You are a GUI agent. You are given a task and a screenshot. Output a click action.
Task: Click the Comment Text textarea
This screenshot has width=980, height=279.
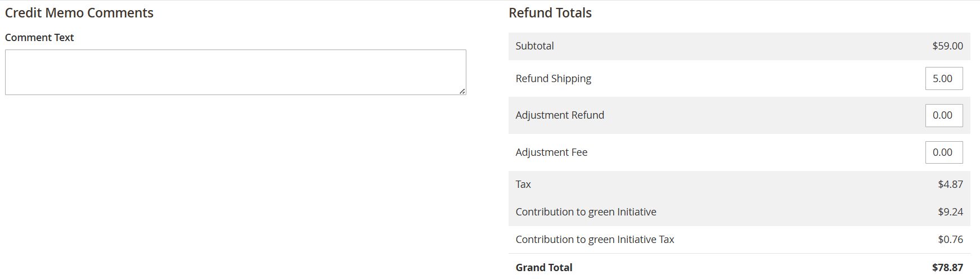tap(235, 72)
